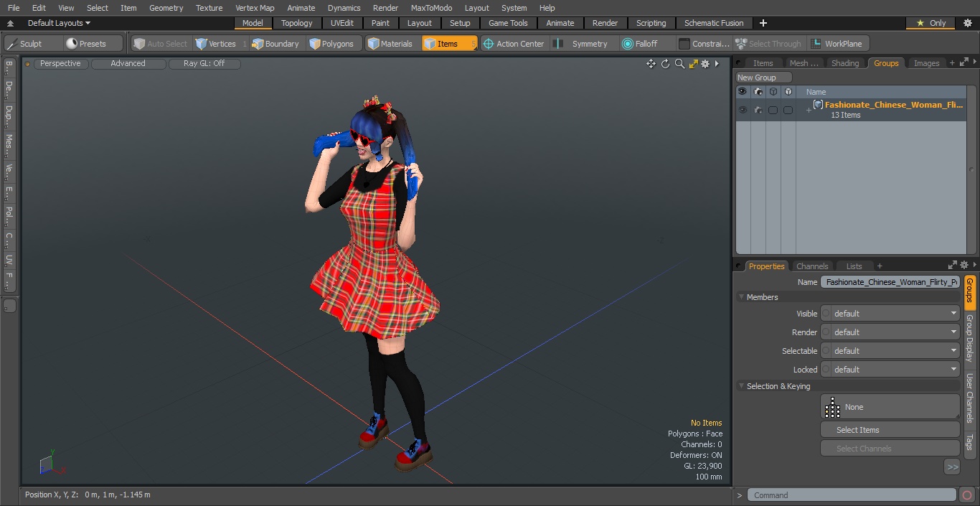The width and height of the screenshot is (980, 506).
Task: Open the Action Center options
Action: point(514,44)
